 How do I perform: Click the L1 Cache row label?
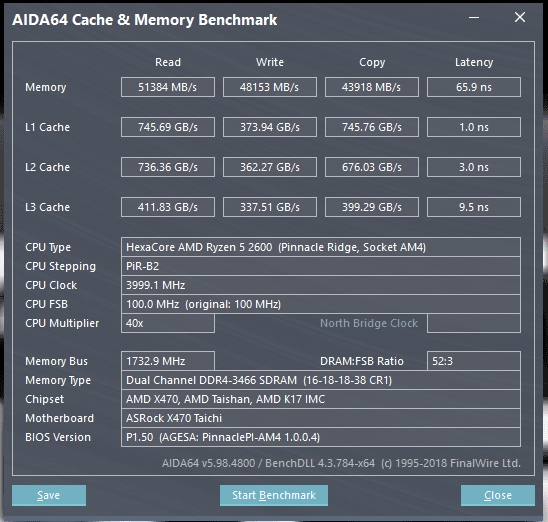pyautogui.click(x=48, y=127)
